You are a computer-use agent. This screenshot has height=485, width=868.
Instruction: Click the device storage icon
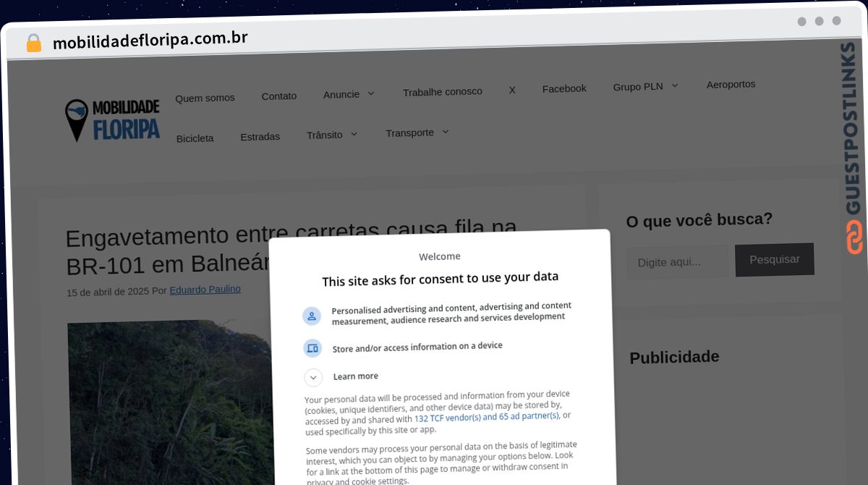(312, 348)
